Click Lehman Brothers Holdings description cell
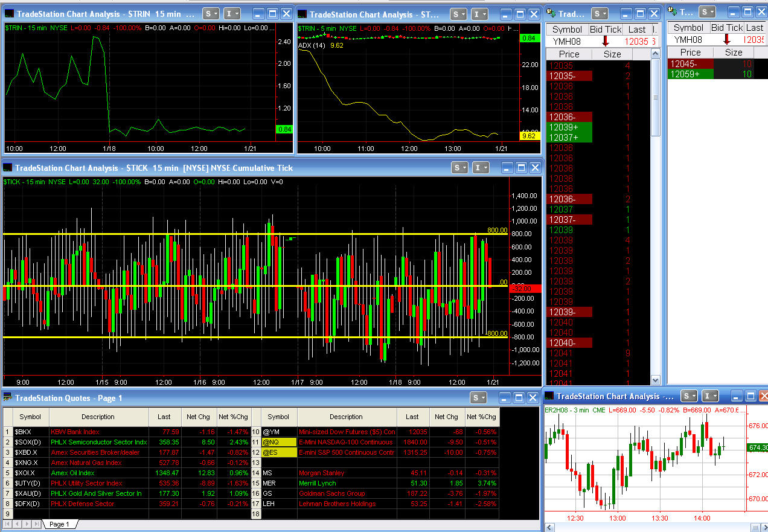The width and height of the screenshot is (768, 532). coord(347,504)
